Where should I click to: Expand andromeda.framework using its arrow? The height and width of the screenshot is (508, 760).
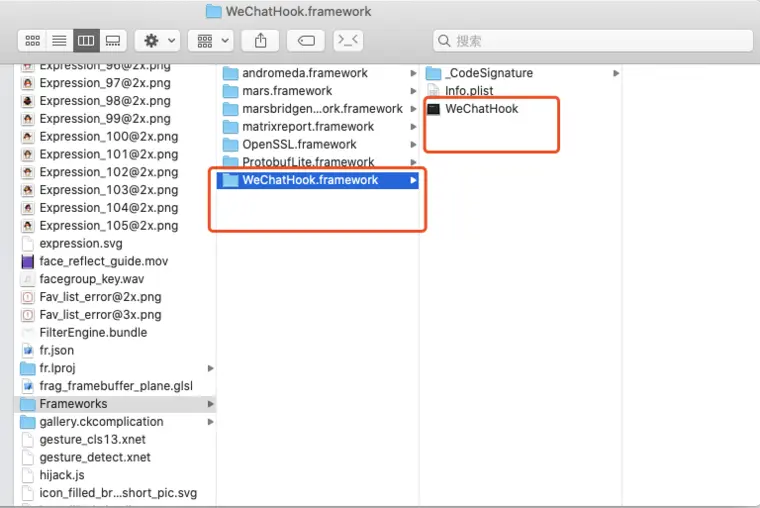pos(413,73)
